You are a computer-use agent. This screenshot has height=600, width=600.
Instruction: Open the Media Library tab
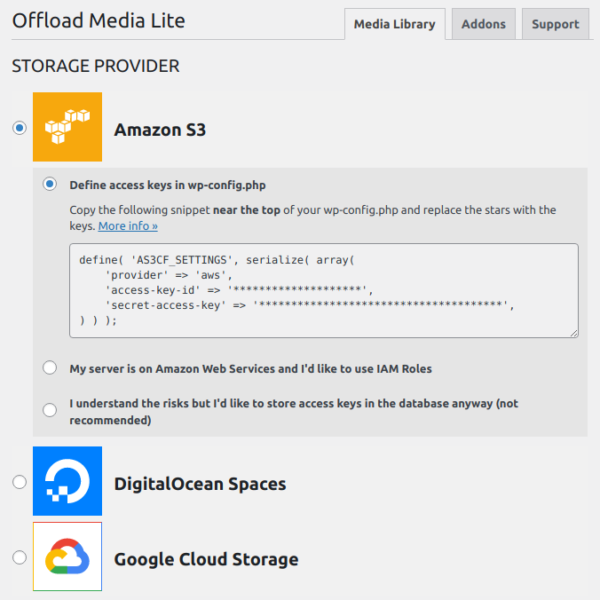click(395, 24)
